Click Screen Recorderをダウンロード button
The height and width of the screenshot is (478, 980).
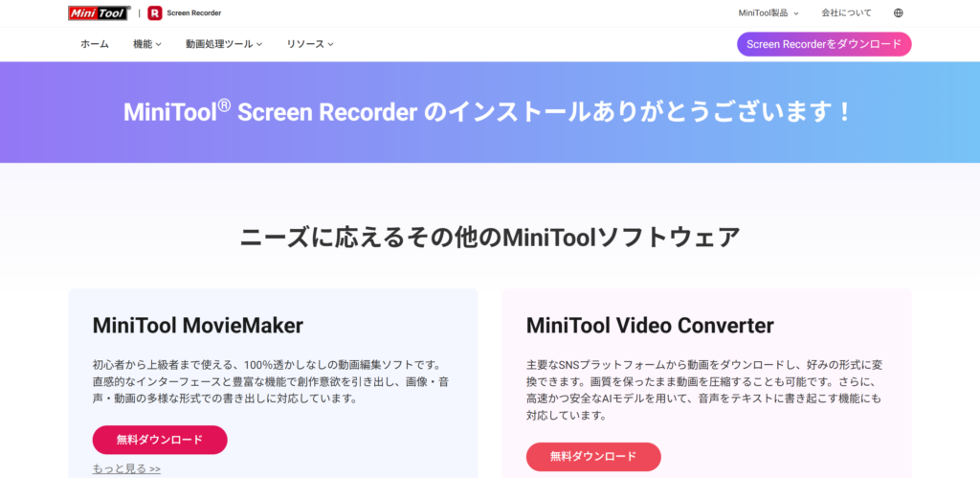tap(824, 44)
